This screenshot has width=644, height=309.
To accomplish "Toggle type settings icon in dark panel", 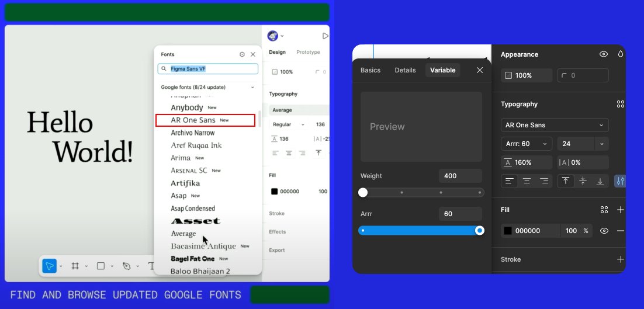I will click(620, 181).
